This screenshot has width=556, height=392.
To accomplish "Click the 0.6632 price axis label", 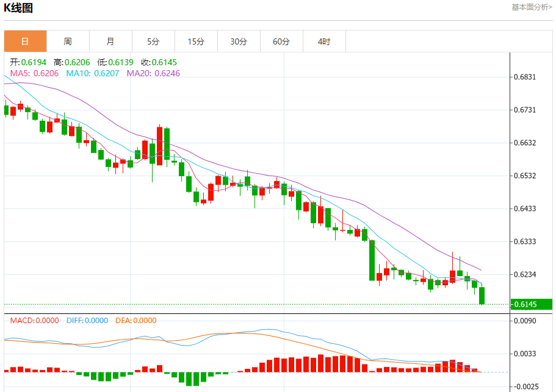I will [x=525, y=143].
